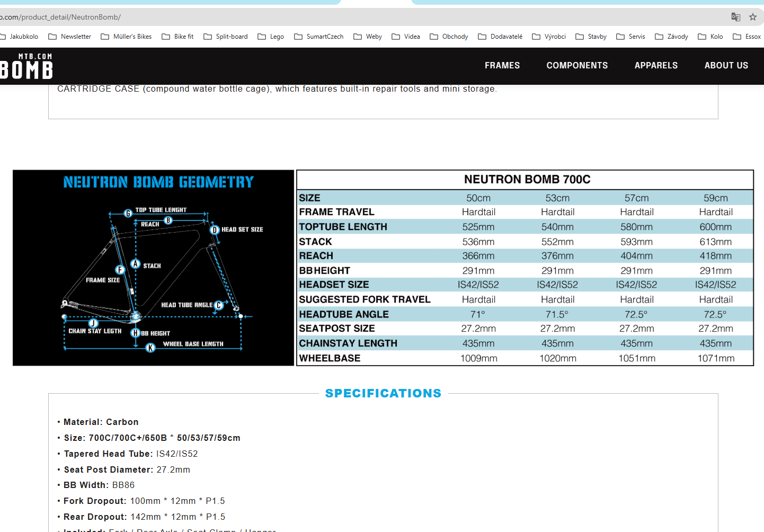The image size is (764, 532).
Task: Open the Jakubkolo bookmark folder
Action: pyautogui.click(x=19, y=37)
